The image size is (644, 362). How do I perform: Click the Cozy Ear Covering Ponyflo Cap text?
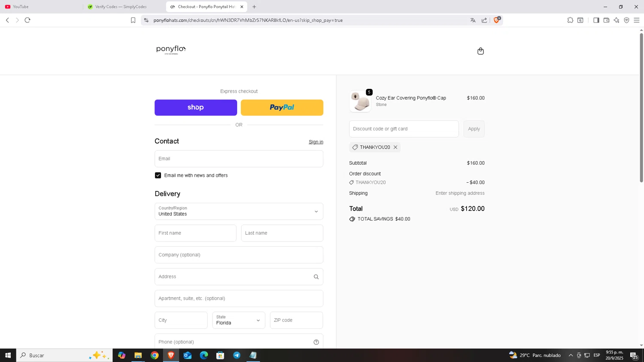tap(411, 98)
